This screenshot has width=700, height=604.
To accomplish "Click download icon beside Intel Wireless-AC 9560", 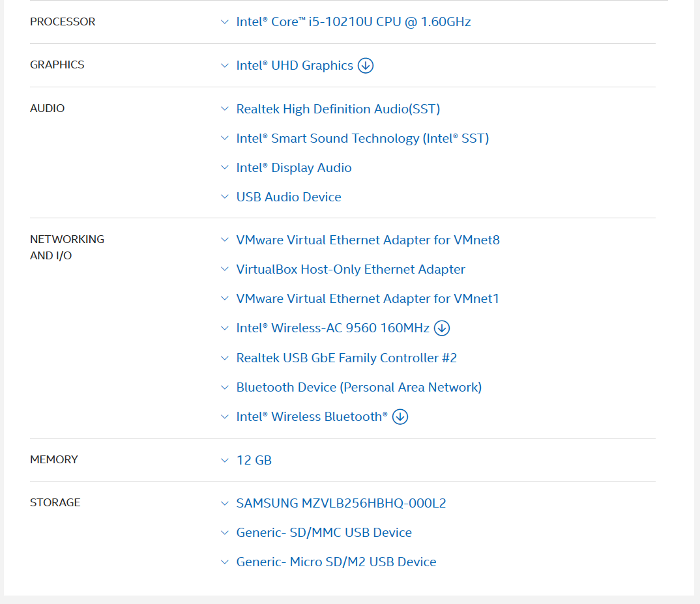I will (x=442, y=328).
